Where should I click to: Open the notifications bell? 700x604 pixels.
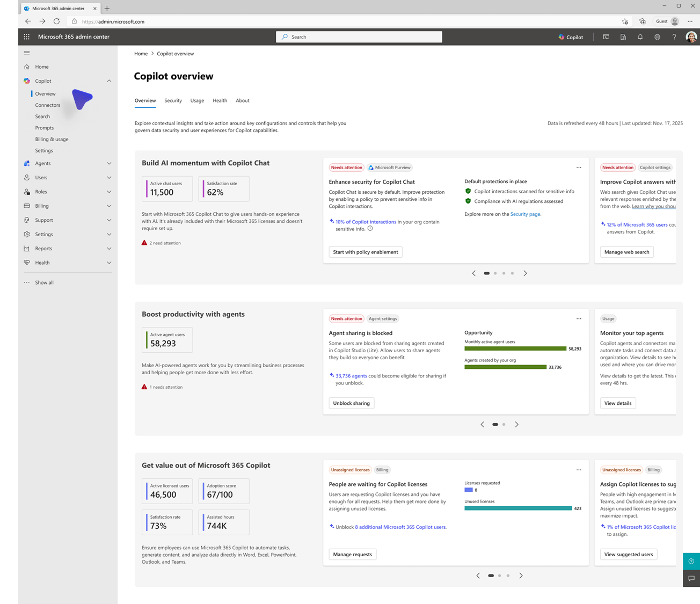(640, 37)
